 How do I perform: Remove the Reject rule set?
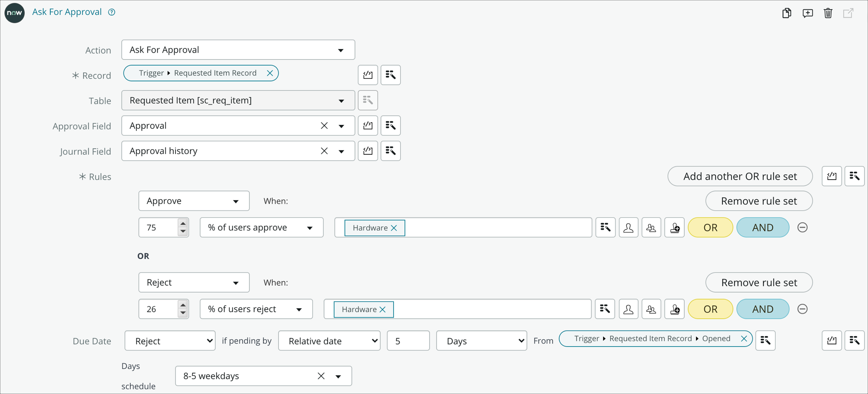click(759, 282)
